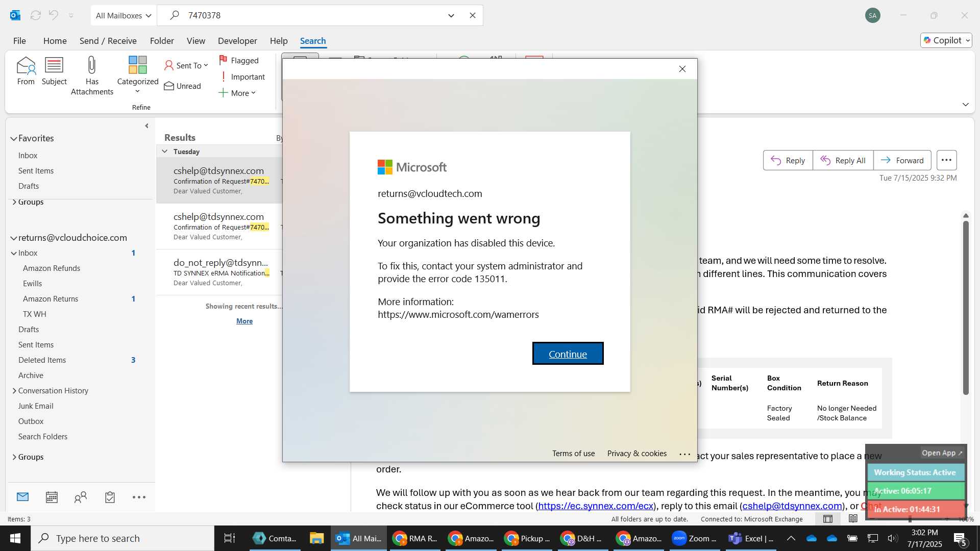Open Amazon Returns folder
980x551 pixels.
[51, 299]
